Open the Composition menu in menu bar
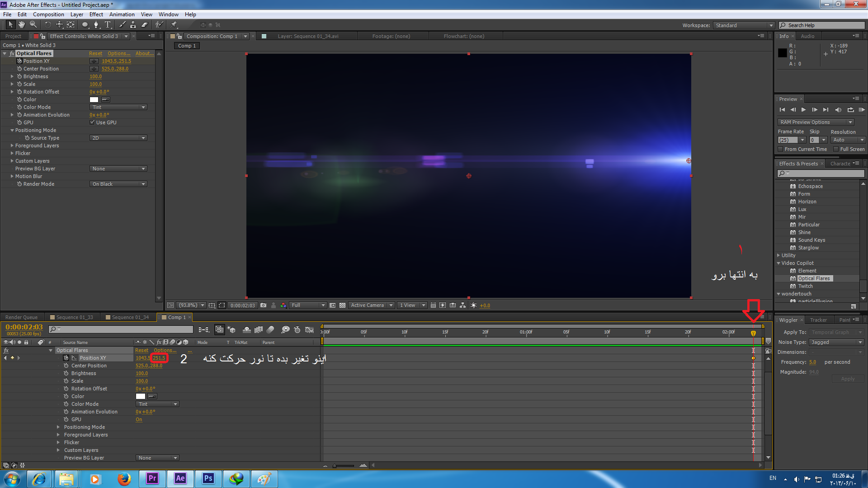 [x=47, y=14]
